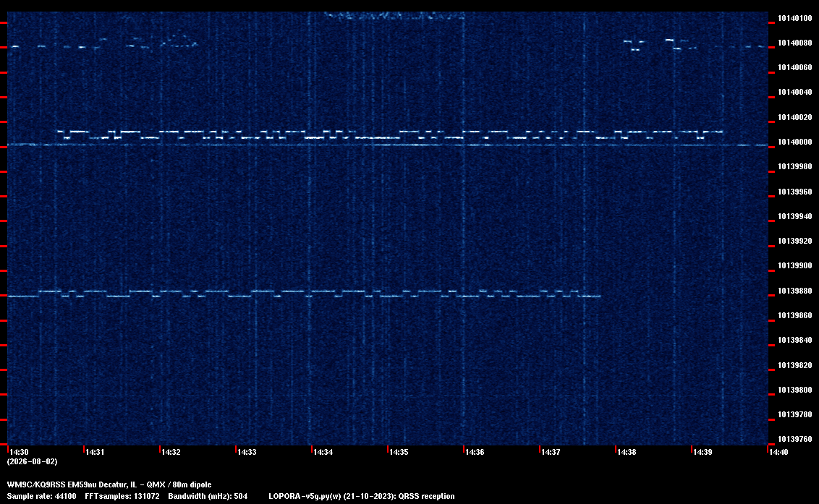Viewport: 819px width, 504px height.
Task: Click the 14:39 time axis label
Action: (703, 452)
